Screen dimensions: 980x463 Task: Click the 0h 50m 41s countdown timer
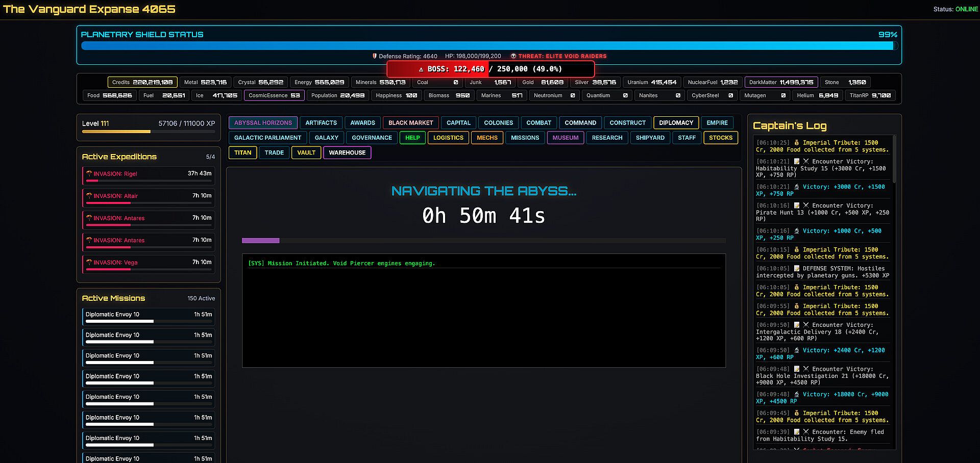[483, 216]
